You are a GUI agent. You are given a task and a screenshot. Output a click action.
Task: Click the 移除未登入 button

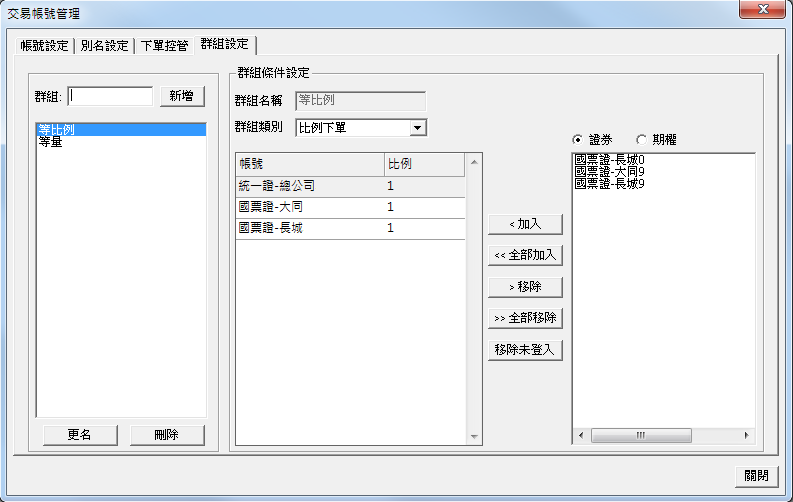[525, 350]
